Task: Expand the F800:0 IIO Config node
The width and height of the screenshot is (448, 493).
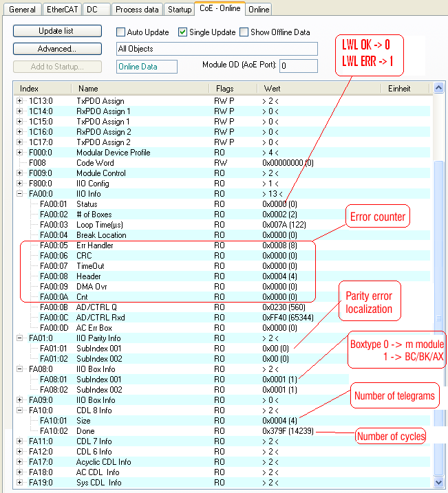Action: pyautogui.click(x=19, y=184)
